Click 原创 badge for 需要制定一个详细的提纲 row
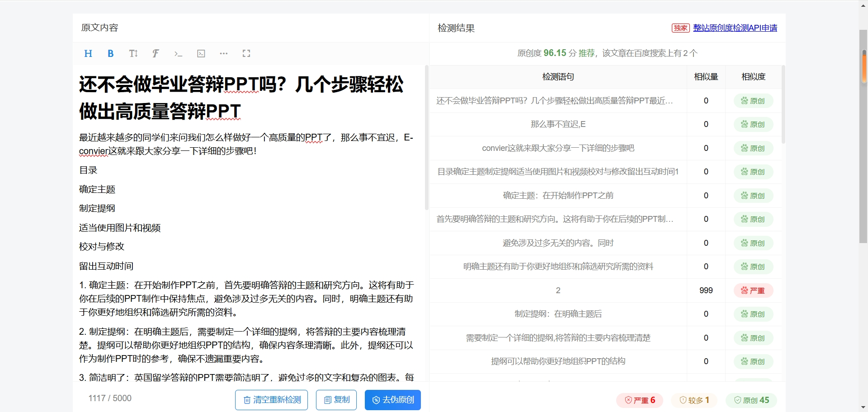Viewport: 868px width, 412px height. (753, 338)
